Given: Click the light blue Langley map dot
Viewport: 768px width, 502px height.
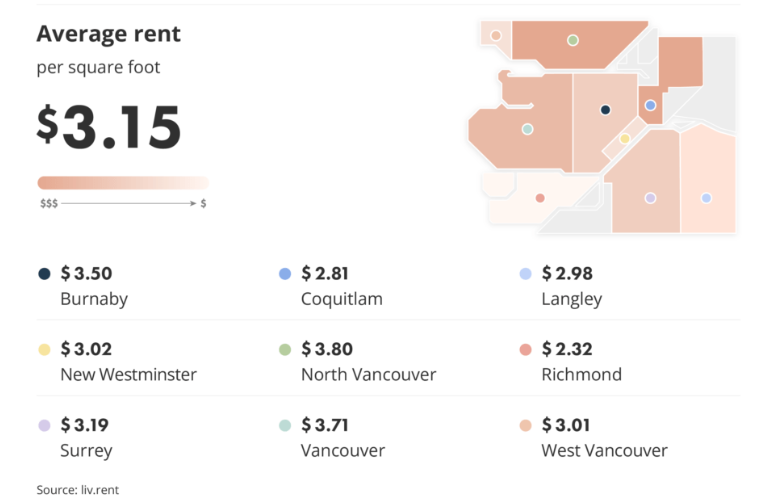Looking at the screenshot, I should [706, 198].
